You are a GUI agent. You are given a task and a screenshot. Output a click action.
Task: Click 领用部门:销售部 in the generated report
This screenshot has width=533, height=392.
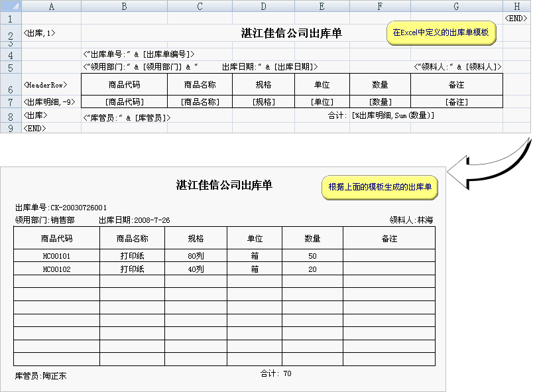45,220
